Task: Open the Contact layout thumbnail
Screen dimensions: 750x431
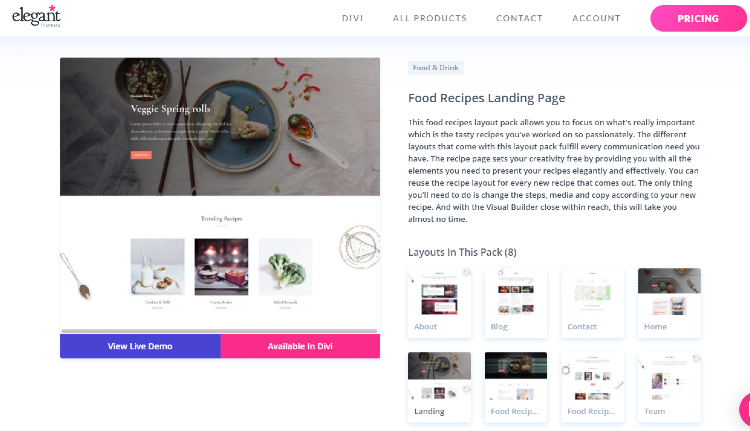Action: click(592, 303)
